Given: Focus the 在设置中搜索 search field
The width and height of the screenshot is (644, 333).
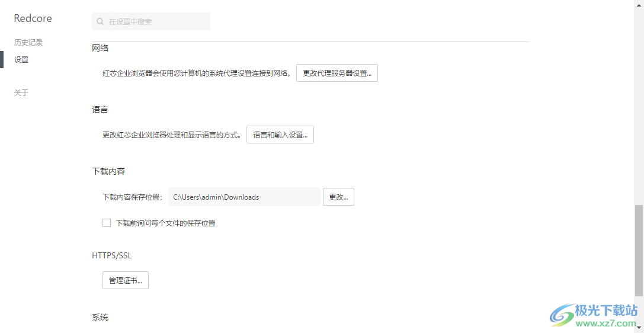Looking at the screenshot, I should (x=150, y=21).
